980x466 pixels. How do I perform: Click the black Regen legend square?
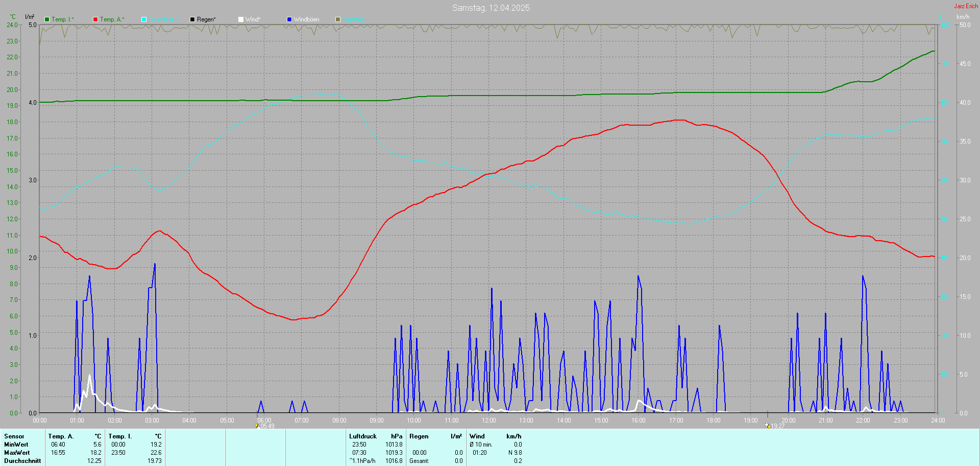click(x=192, y=19)
